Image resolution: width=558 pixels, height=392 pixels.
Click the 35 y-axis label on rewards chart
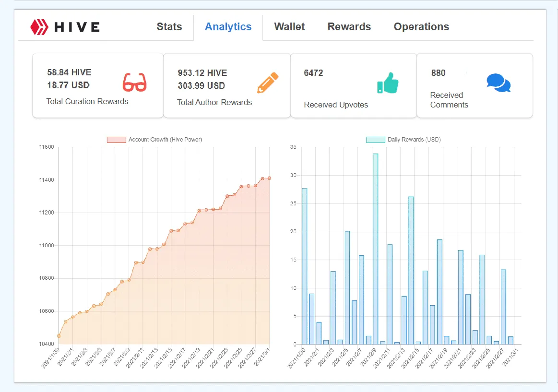coord(293,147)
